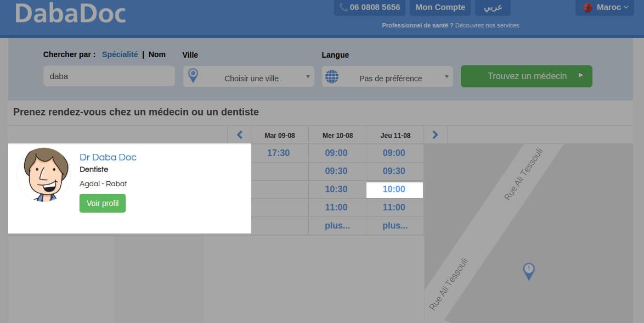This screenshot has width=644, height=323.
Task: Click the map marker pin numbered 1
Action: click(529, 271)
